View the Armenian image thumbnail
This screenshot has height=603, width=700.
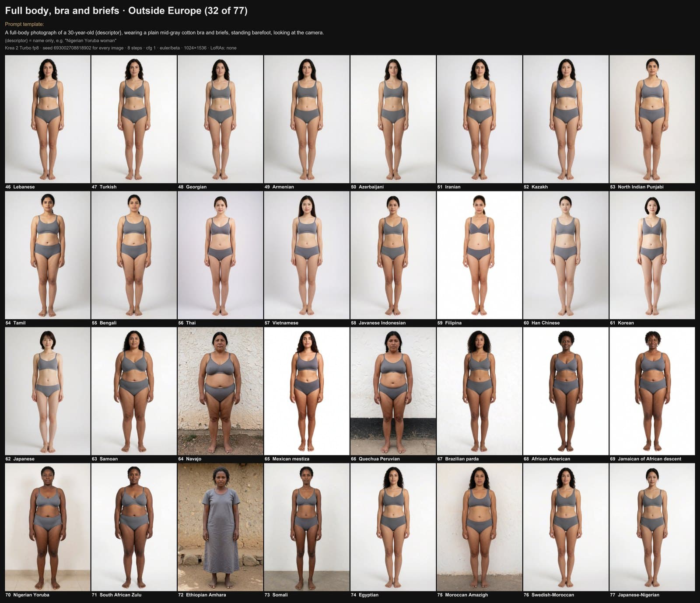click(307, 119)
